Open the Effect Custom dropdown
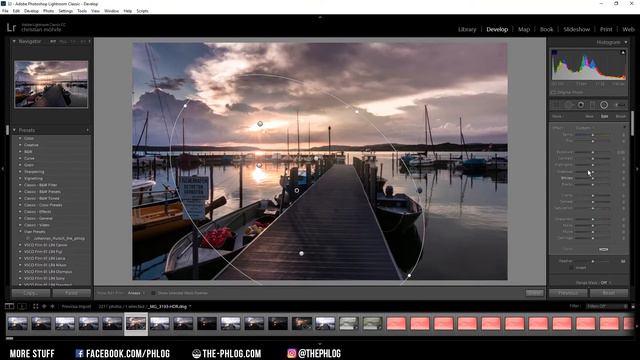The image size is (640, 360). point(584,128)
